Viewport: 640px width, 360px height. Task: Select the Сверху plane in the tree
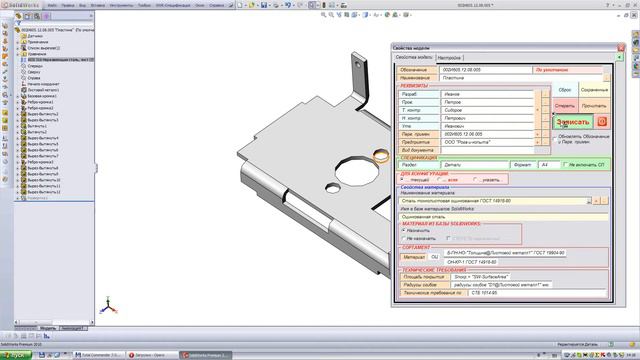[x=33, y=72]
